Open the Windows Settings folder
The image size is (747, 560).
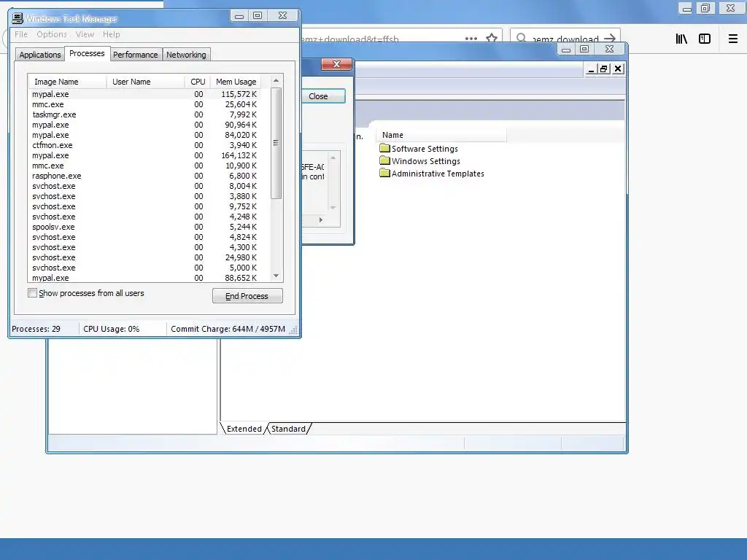click(x=419, y=161)
